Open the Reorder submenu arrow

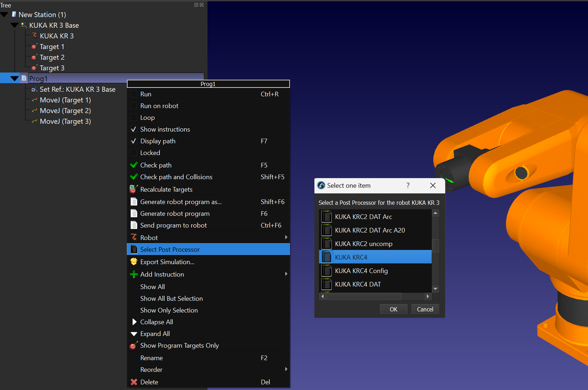pos(286,369)
